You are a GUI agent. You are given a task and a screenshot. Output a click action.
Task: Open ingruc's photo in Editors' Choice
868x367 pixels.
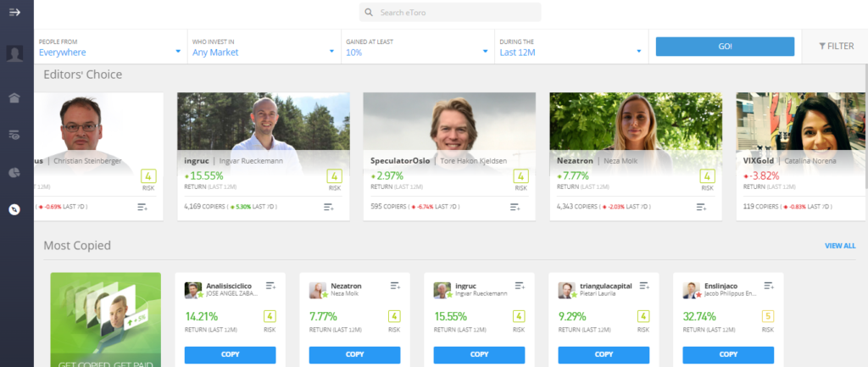pos(264,122)
